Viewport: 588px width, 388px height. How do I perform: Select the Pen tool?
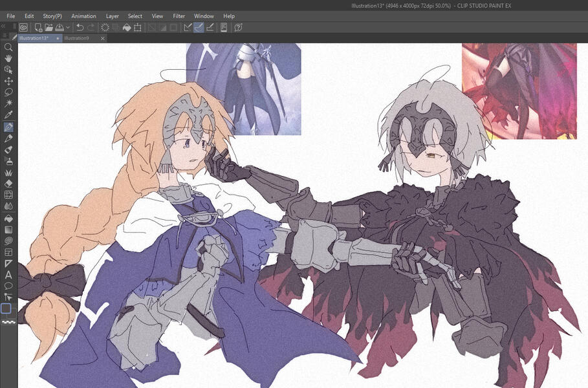(x=8, y=127)
